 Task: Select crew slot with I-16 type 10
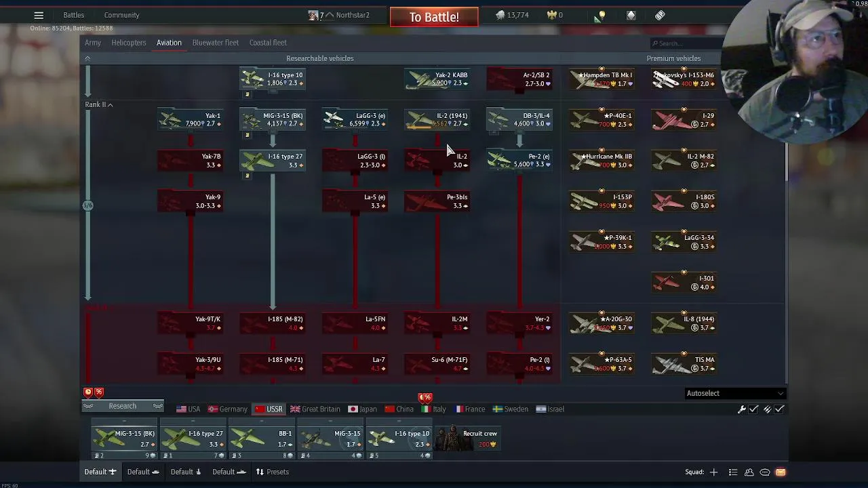click(399, 439)
